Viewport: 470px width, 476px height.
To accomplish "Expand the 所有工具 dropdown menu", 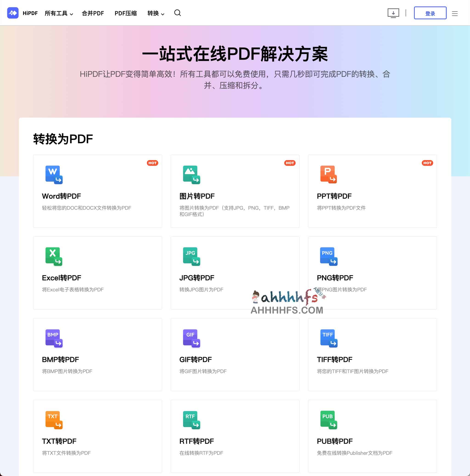I will click(59, 13).
